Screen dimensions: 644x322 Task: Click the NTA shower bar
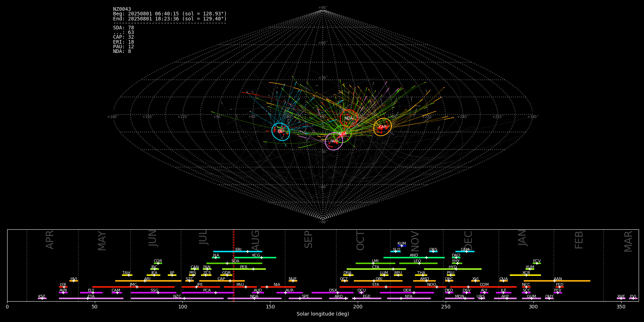pyautogui.click(x=409, y=298)
